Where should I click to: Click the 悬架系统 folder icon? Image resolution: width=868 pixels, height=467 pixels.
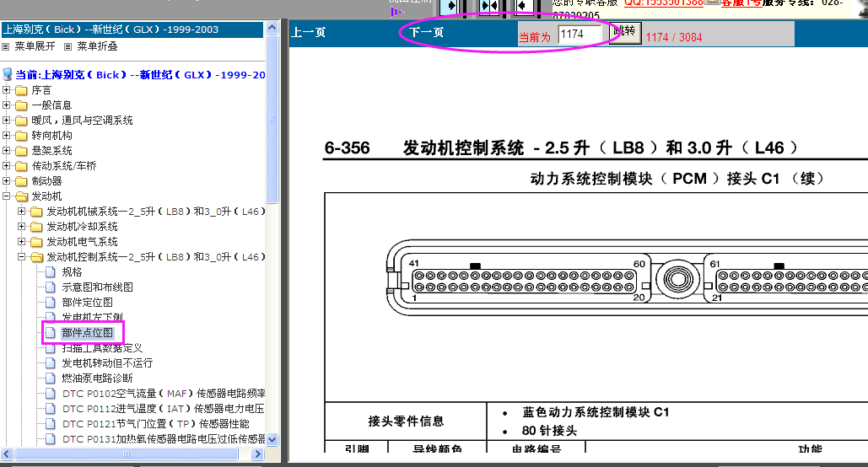pyautogui.click(x=22, y=151)
